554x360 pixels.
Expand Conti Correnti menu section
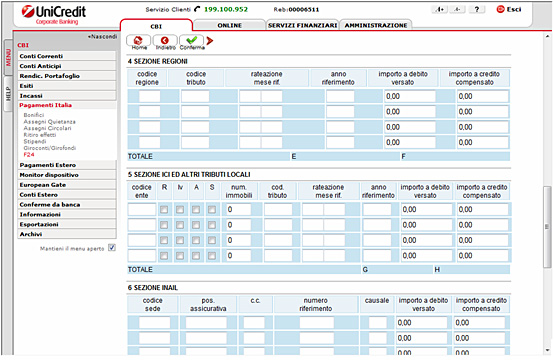coord(67,56)
